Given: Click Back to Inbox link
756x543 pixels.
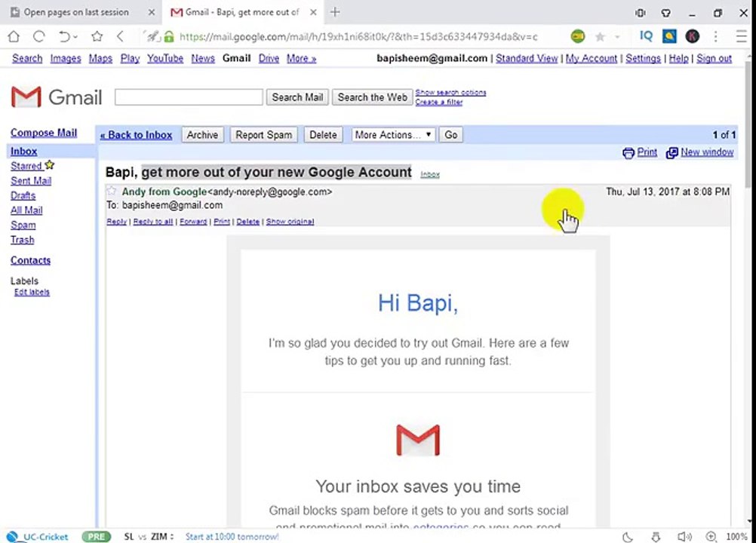Looking at the screenshot, I should click(x=136, y=135).
